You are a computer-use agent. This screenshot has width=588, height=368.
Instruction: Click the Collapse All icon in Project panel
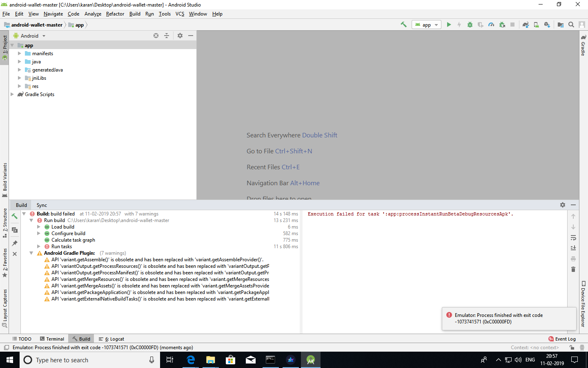click(x=167, y=36)
